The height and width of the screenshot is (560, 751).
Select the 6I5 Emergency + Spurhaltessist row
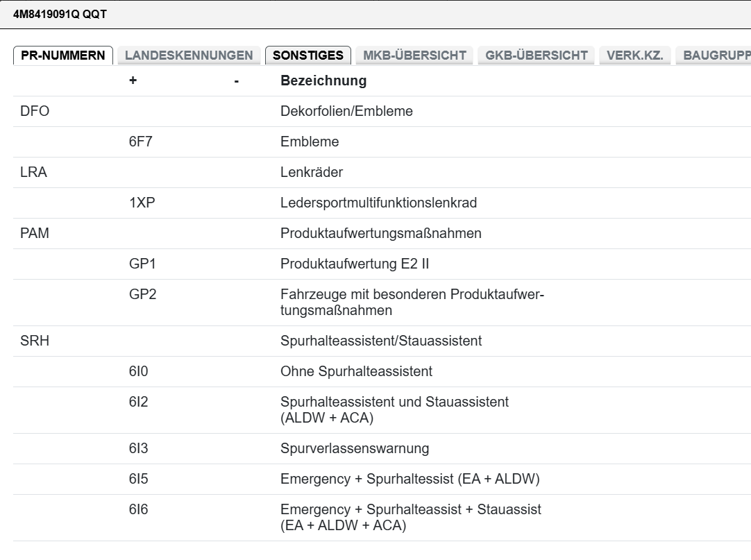tap(410, 479)
